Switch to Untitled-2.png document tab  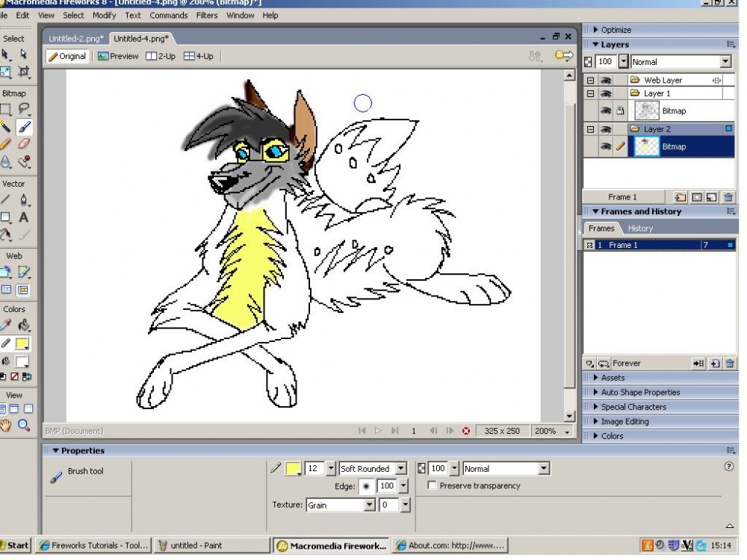point(76,39)
